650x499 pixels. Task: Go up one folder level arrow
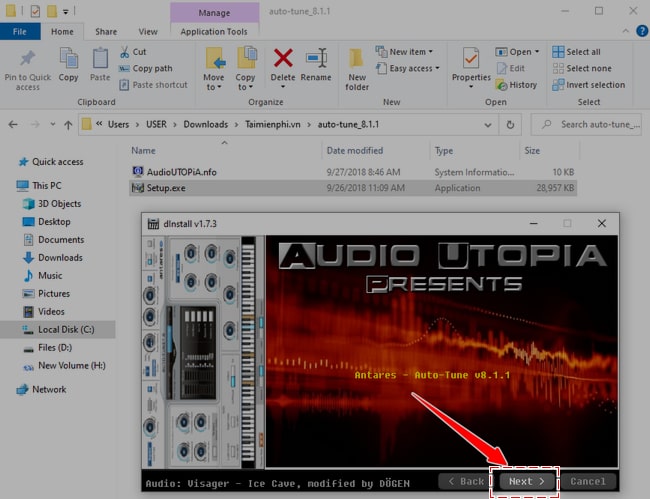pyautogui.click(x=68, y=125)
